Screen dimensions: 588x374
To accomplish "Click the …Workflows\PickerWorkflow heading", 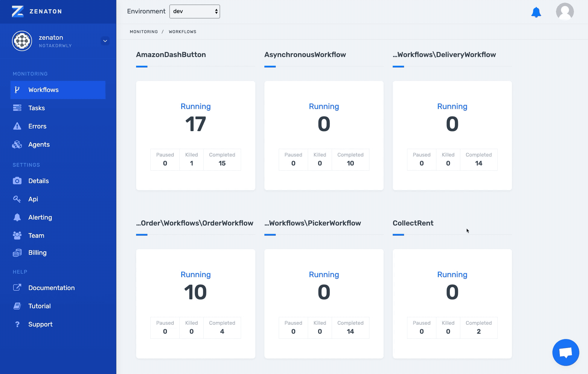I will click(x=313, y=223).
